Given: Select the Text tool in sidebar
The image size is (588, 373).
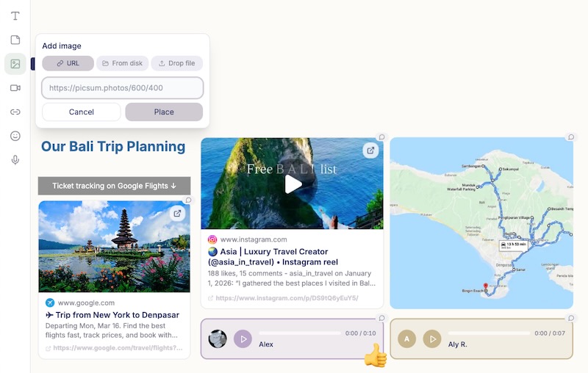Looking at the screenshot, I should point(15,16).
